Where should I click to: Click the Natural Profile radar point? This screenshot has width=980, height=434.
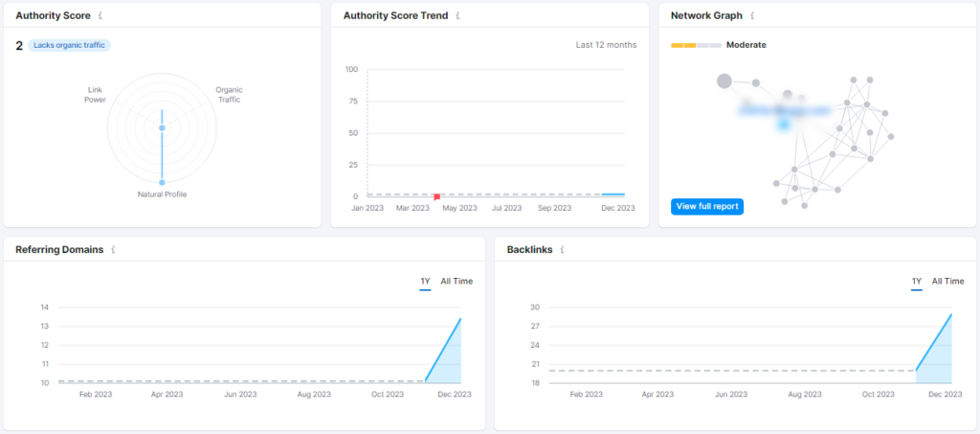[x=162, y=183]
